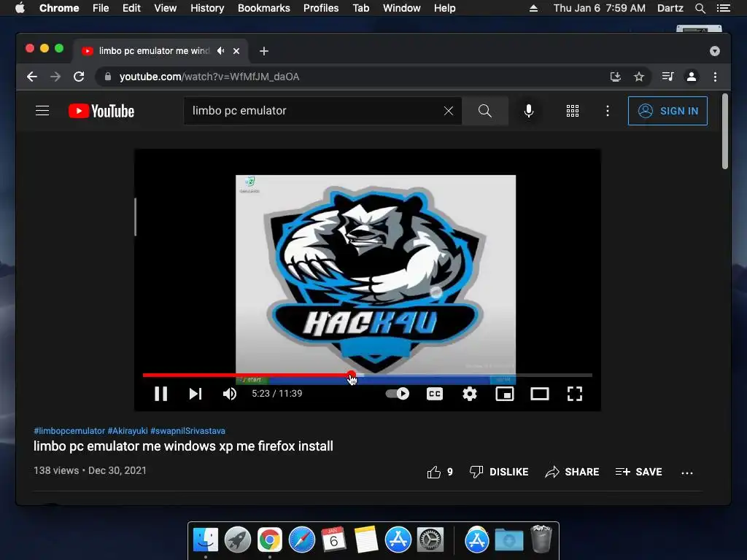Pause the video playback

pos(161,394)
